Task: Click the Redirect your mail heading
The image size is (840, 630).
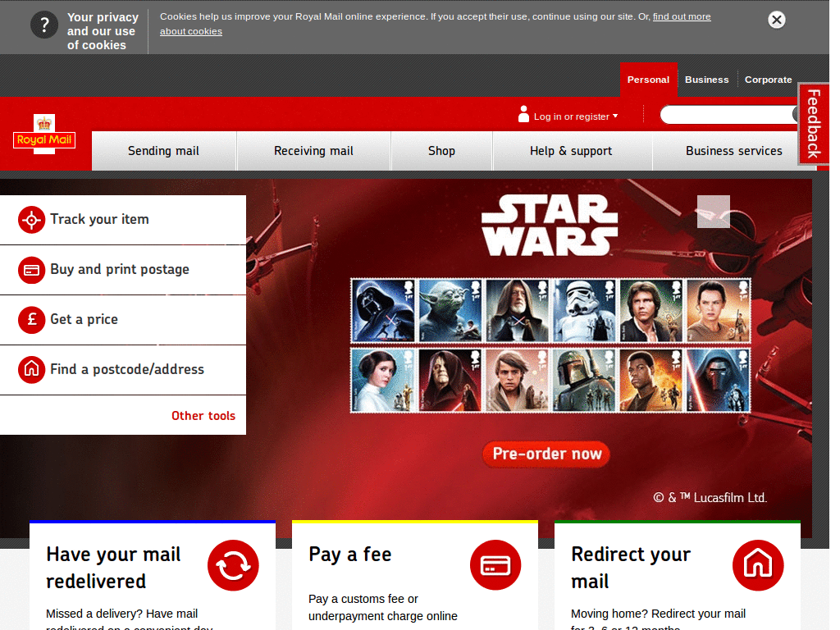Action: 631,568
